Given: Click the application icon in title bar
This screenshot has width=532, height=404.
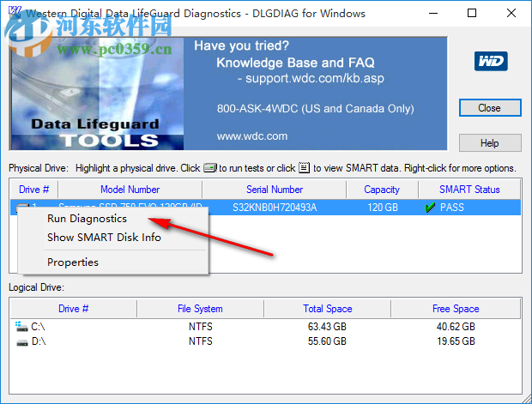Looking at the screenshot, I should click(x=15, y=13).
